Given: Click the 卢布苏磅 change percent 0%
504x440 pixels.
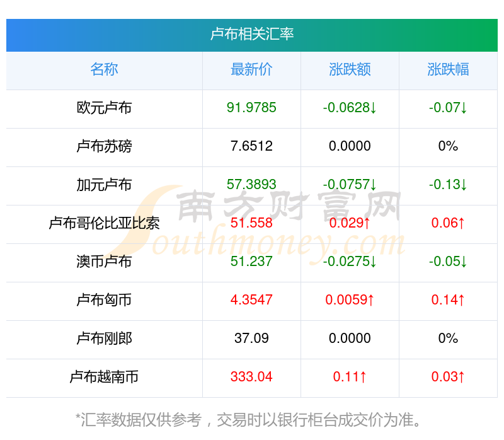Looking at the screenshot, I should (x=448, y=146).
